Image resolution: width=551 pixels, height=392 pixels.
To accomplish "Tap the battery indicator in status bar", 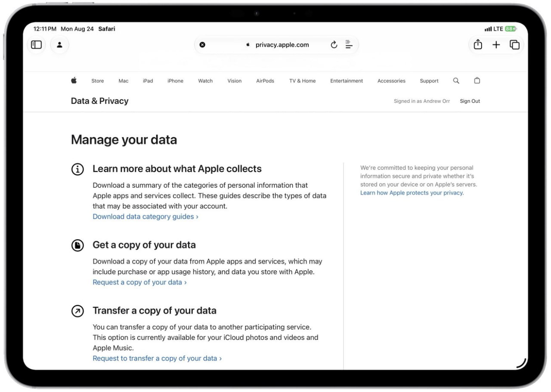I will click(511, 29).
